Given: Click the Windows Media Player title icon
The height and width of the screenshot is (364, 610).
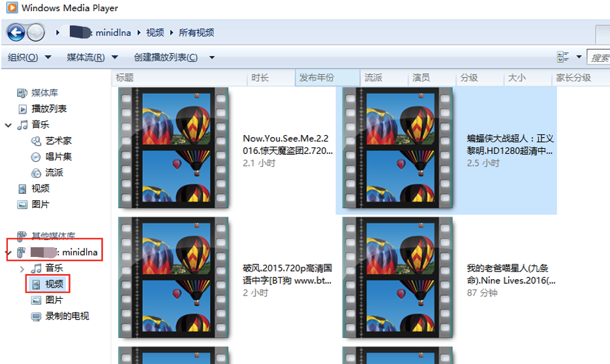Looking at the screenshot, I should point(12,7).
